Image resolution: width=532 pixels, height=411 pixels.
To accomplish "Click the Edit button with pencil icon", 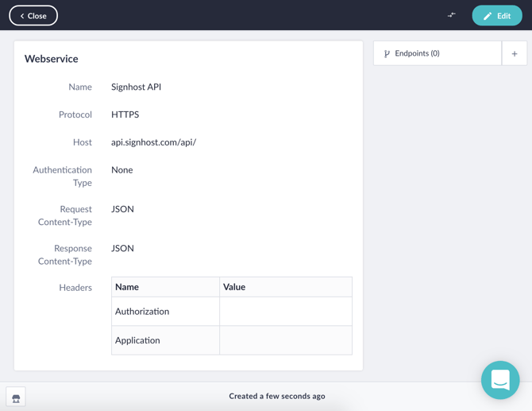I will coord(497,16).
